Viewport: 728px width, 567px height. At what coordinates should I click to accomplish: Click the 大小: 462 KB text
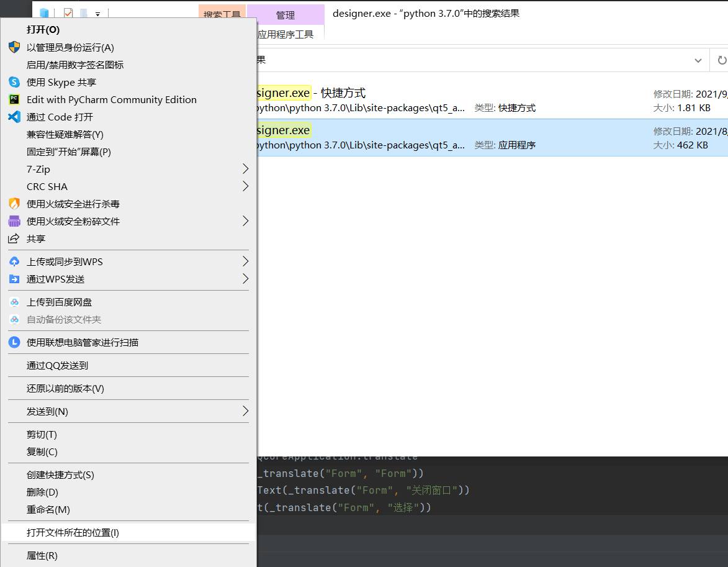point(681,145)
